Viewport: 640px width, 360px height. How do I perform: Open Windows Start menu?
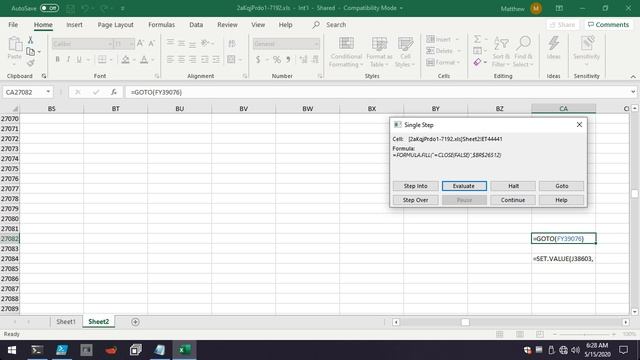click(x=12, y=350)
